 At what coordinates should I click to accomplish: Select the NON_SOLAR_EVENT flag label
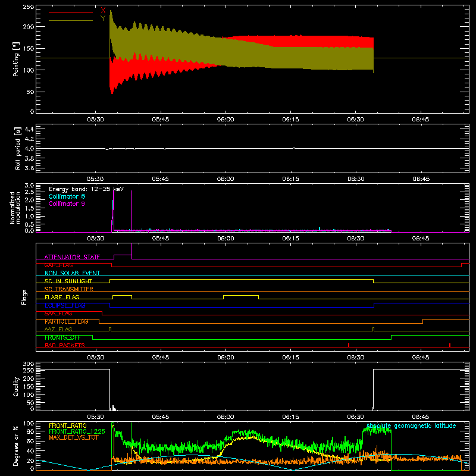pos(72,273)
